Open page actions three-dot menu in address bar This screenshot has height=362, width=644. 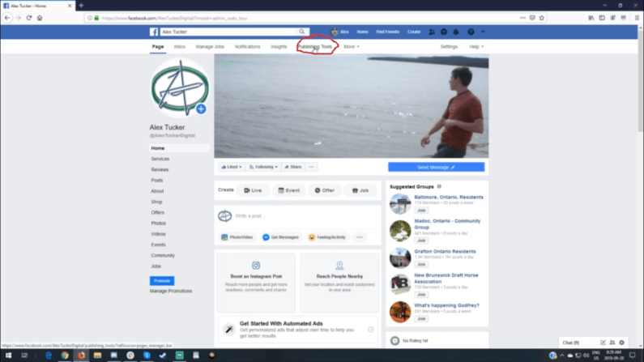(x=522, y=18)
